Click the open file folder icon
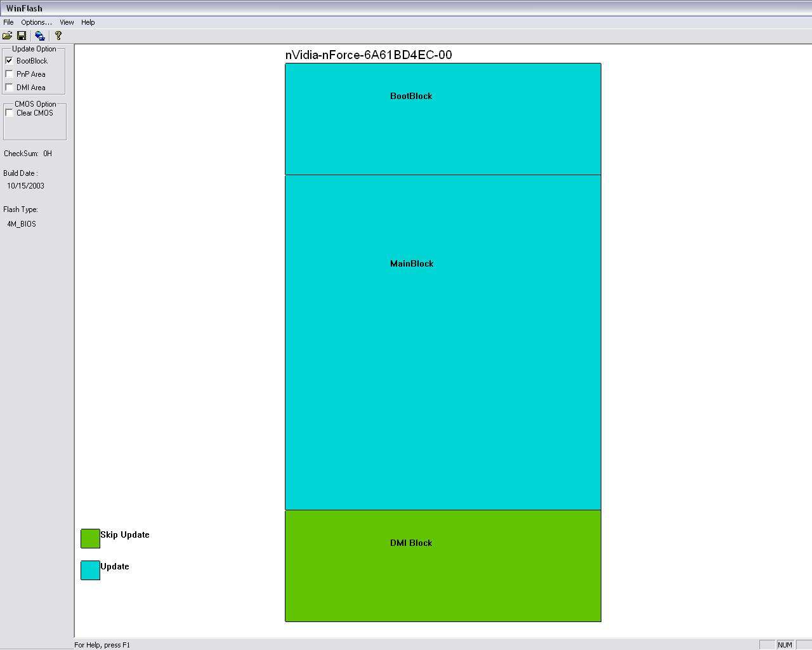Screen dimensions: 812x650 click(x=8, y=36)
